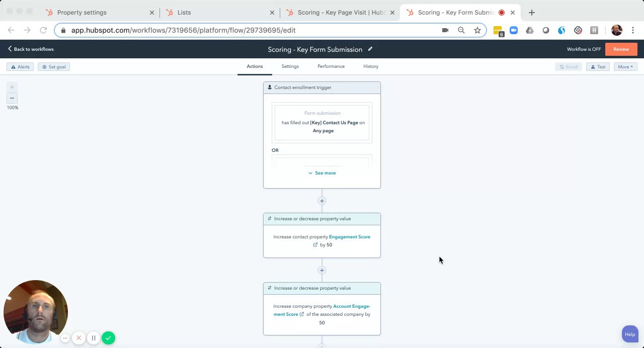Screen dimensions: 644x348
Task: Switch to the Settings tab
Action: [x=290, y=66]
